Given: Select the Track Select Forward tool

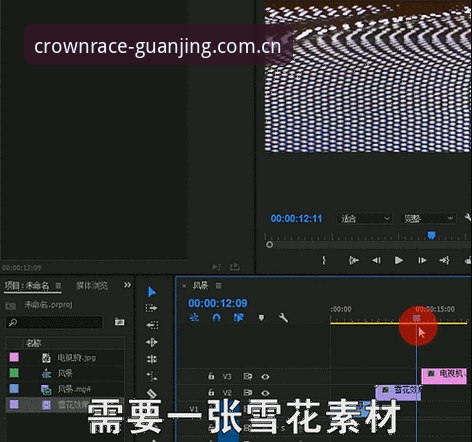Looking at the screenshot, I should (x=152, y=308).
